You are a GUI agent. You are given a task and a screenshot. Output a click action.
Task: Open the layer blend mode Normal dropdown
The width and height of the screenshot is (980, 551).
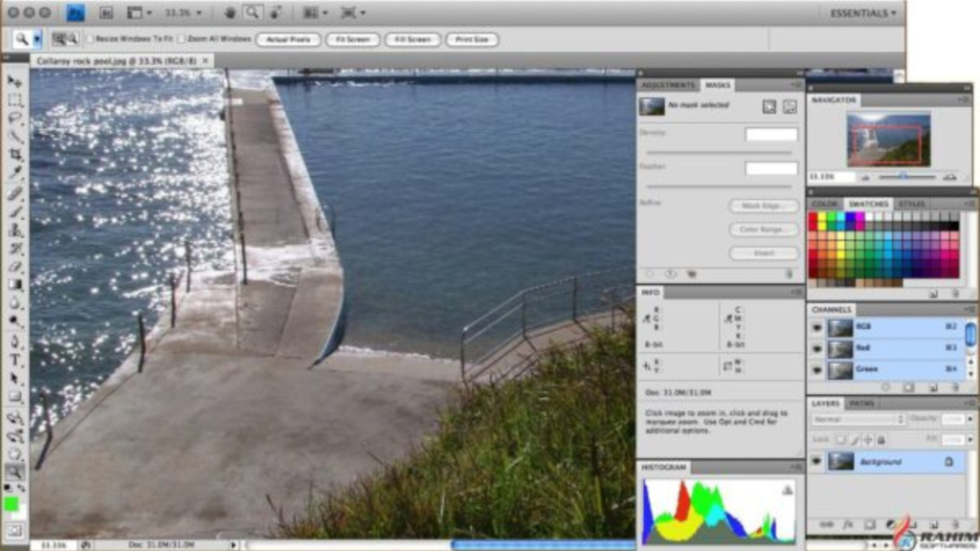click(858, 420)
